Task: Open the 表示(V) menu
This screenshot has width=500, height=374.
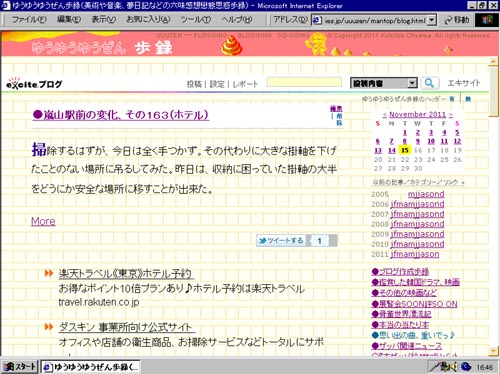Action: (x=103, y=20)
